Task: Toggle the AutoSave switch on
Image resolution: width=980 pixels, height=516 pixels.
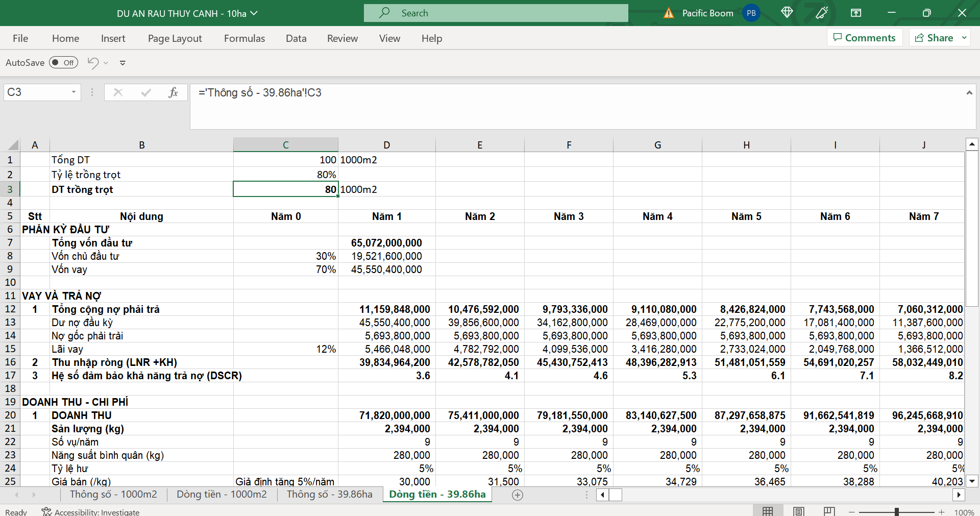Action: click(x=63, y=63)
